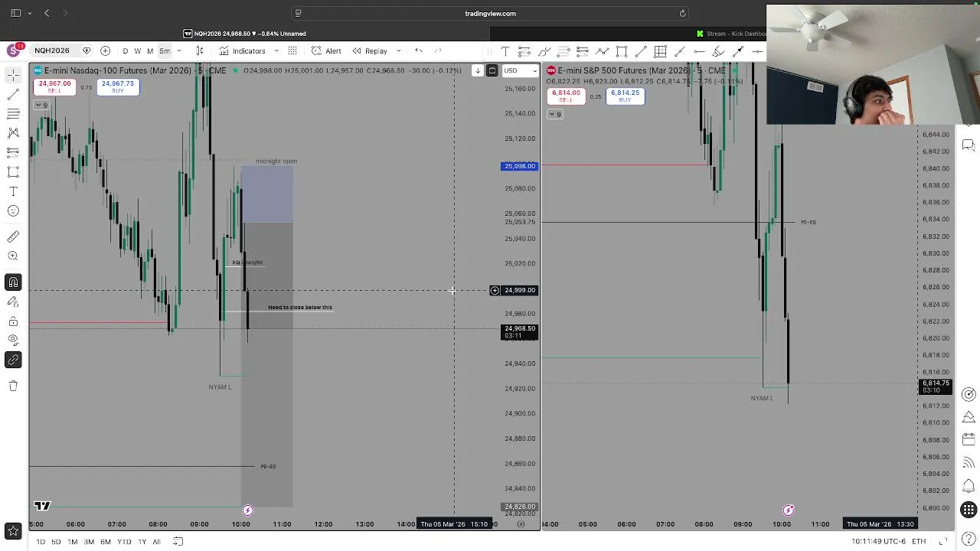Select the rectangle shapes tool in left sidebar
The height and width of the screenshot is (551, 980).
point(13,171)
